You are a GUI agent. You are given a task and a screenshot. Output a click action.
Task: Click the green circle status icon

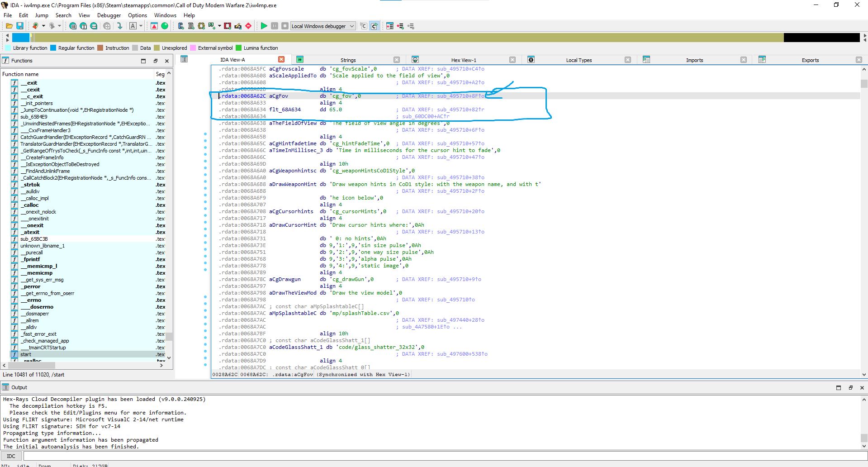(165, 26)
